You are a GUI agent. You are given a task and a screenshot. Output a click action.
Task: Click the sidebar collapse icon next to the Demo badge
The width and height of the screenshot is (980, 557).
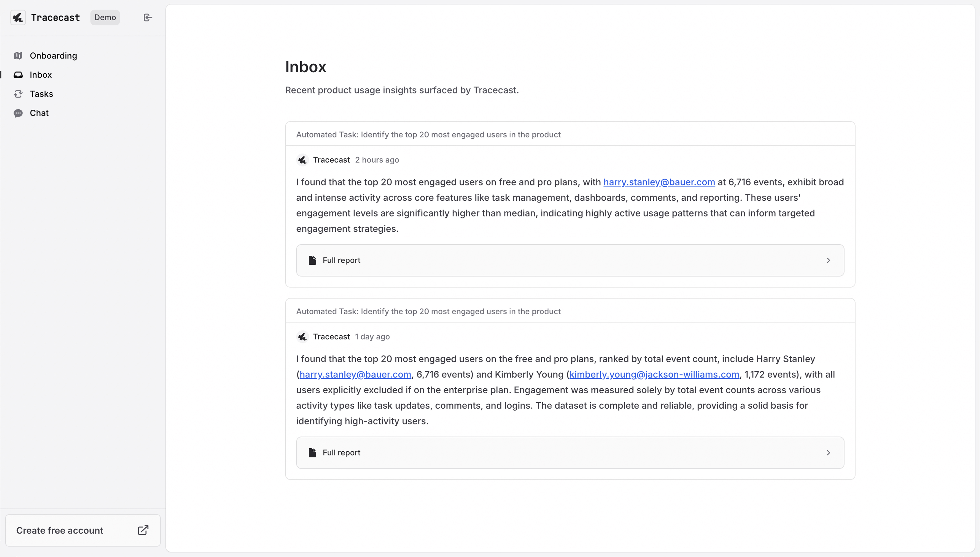148,18
